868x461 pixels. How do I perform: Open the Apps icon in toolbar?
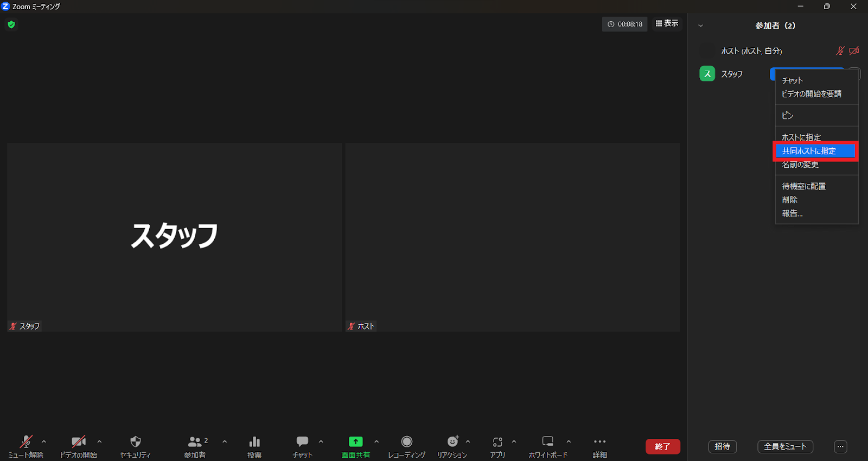(x=497, y=442)
